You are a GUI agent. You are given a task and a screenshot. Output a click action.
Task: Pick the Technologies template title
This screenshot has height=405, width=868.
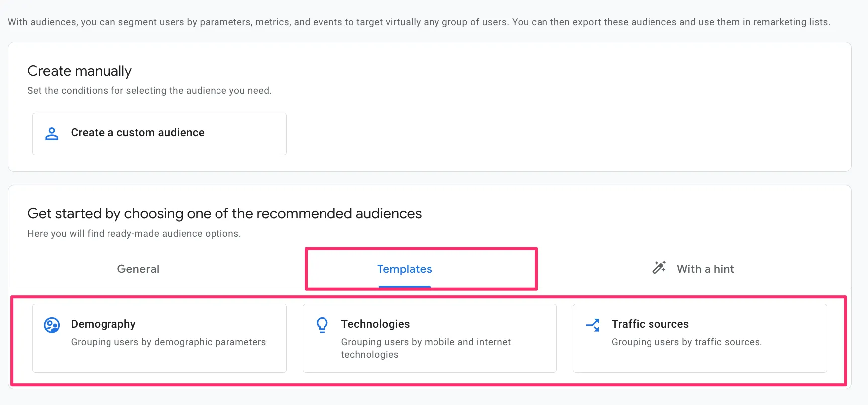375,324
